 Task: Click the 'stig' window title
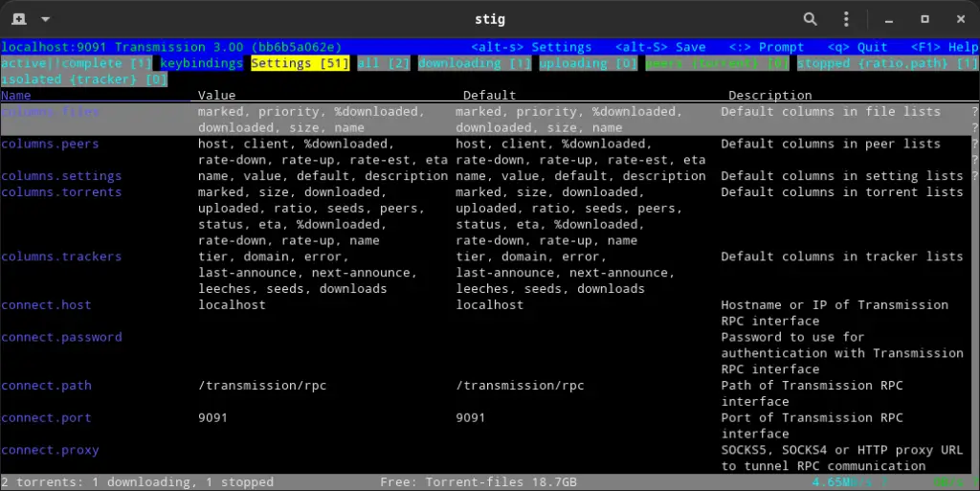pyautogui.click(x=489, y=19)
